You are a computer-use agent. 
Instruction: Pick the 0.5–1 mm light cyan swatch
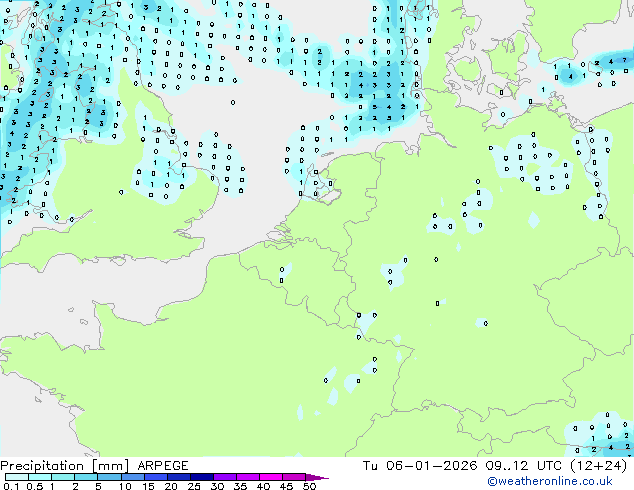(x=40, y=477)
